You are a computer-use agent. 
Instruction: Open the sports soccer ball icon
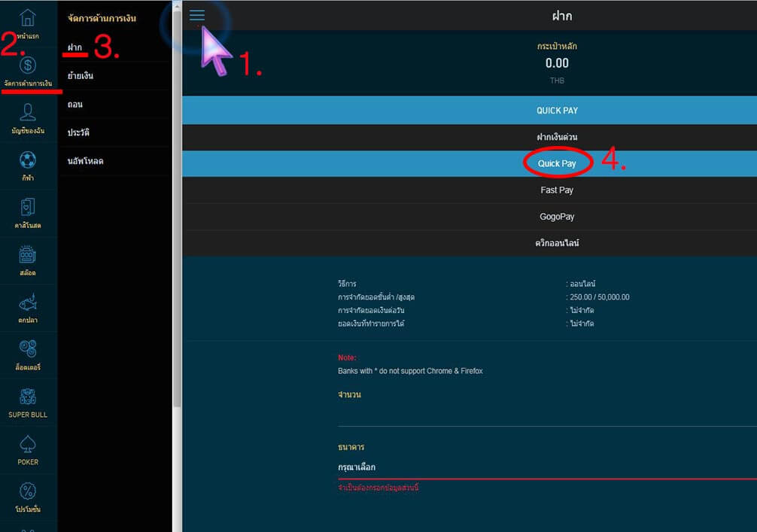pos(28,160)
